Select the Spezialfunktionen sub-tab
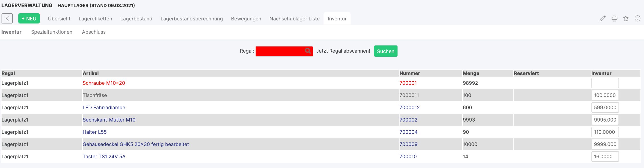 52,32
